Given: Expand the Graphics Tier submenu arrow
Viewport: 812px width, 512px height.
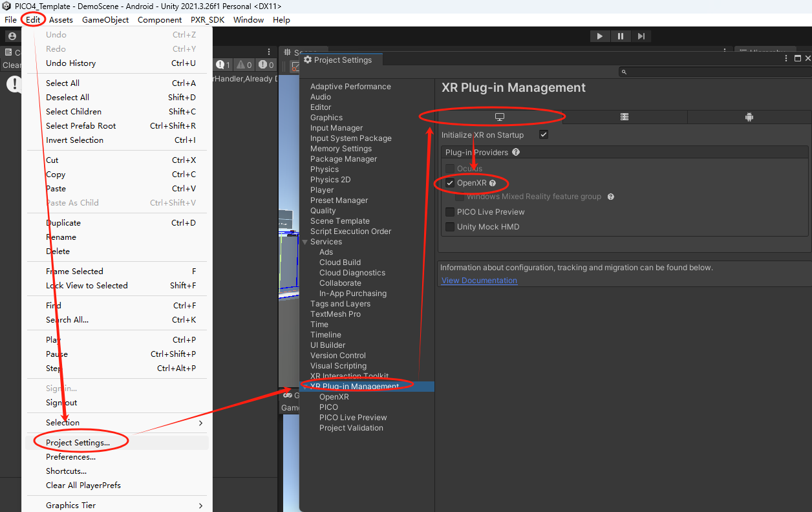Looking at the screenshot, I should pyautogui.click(x=200, y=506).
